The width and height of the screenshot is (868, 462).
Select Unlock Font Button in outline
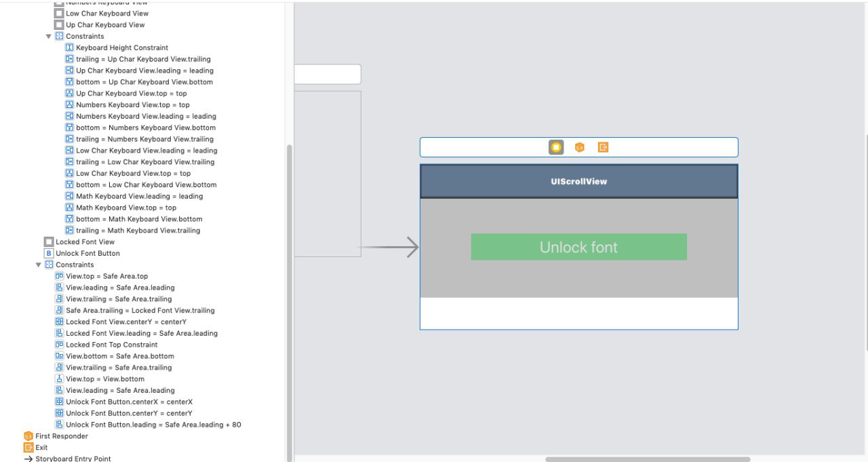[x=87, y=254]
